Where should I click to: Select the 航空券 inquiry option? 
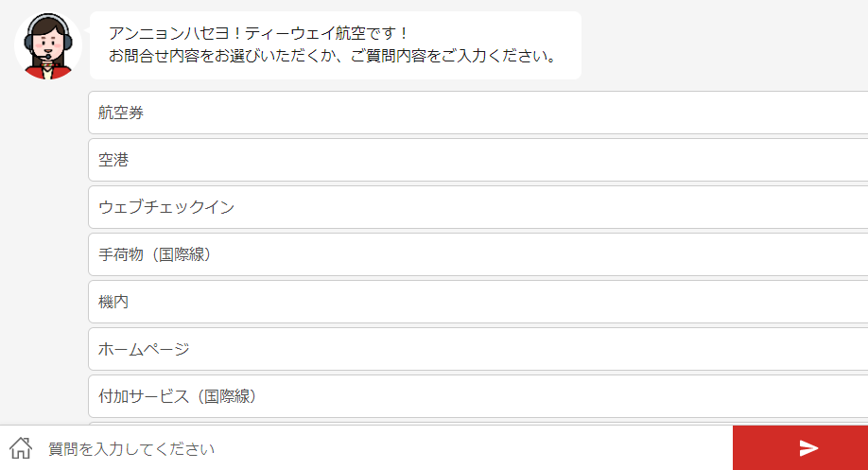click(x=477, y=113)
